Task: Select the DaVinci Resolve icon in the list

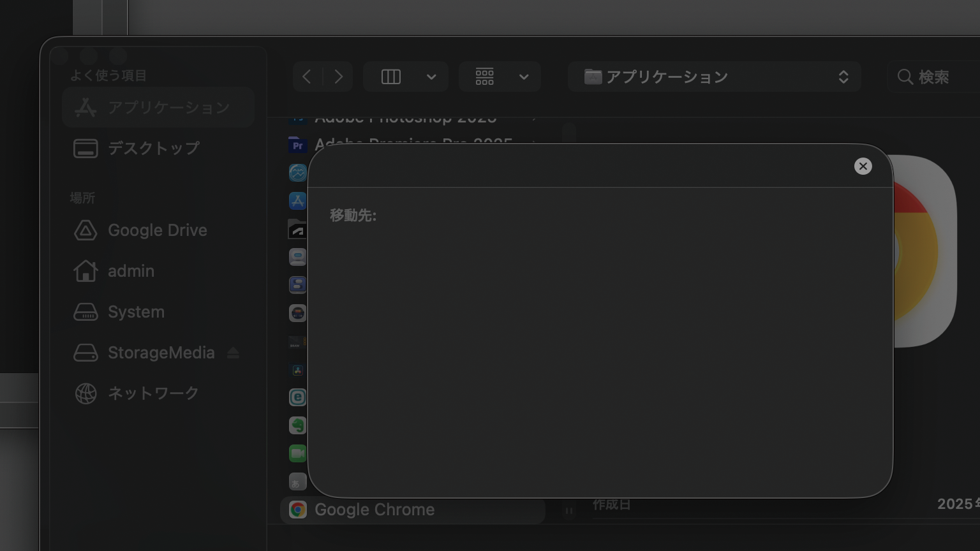Action: 297,370
